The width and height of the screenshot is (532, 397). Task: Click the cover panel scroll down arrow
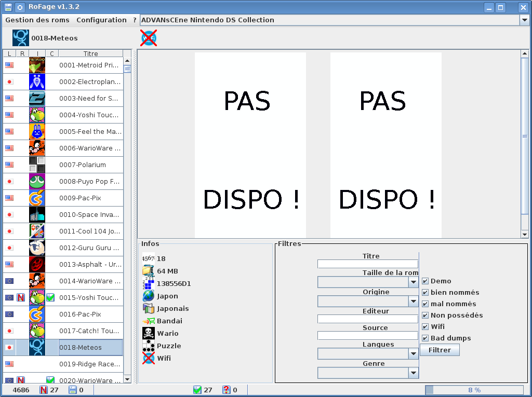pyautogui.click(x=525, y=234)
